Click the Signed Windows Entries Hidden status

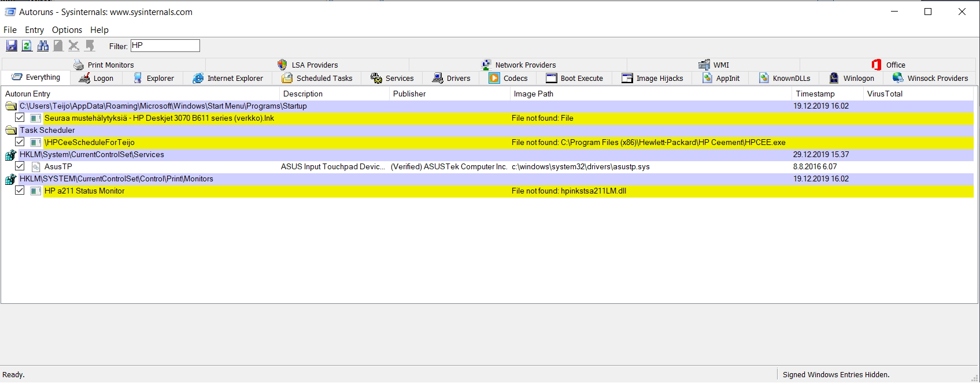pyautogui.click(x=836, y=374)
